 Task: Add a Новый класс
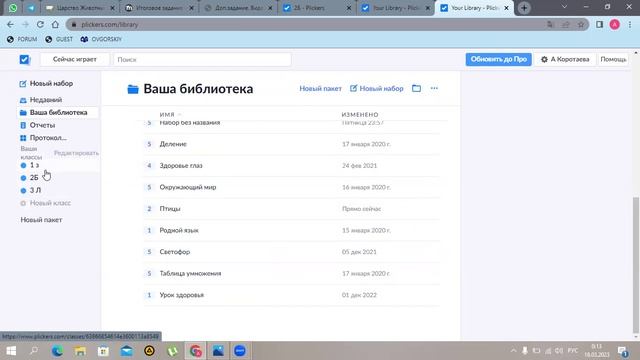coord(46,203)
